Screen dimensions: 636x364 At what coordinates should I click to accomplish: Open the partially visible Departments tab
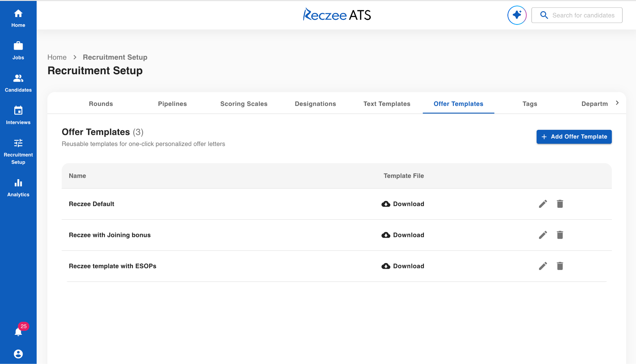(x=594, y=104)
